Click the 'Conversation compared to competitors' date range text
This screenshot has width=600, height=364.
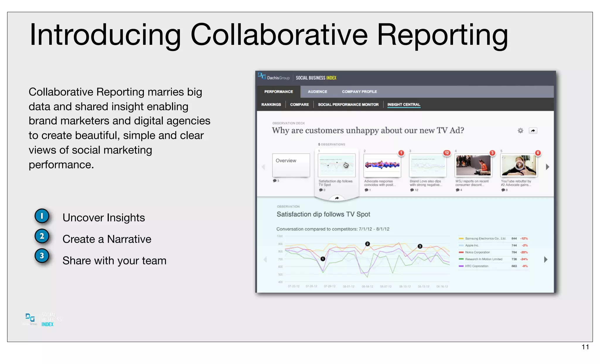coord(333,229)
